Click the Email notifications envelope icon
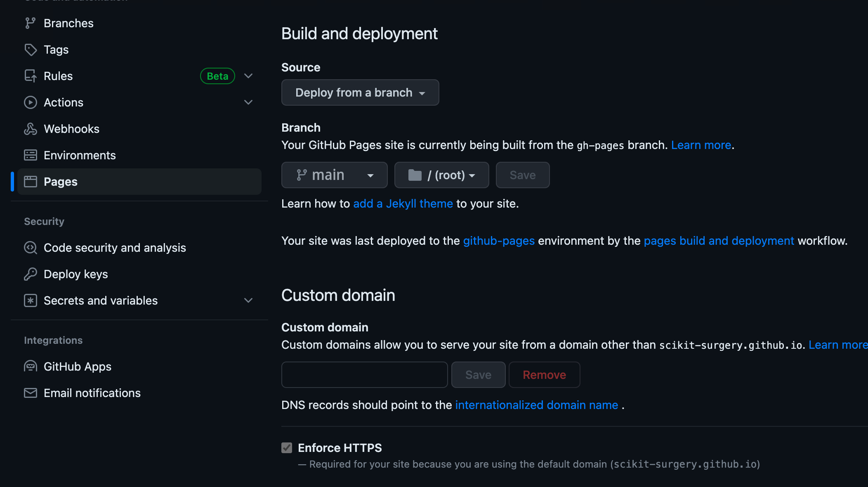Image resolution: width=868 pixels, height=487 pixels. pos(30,393)
